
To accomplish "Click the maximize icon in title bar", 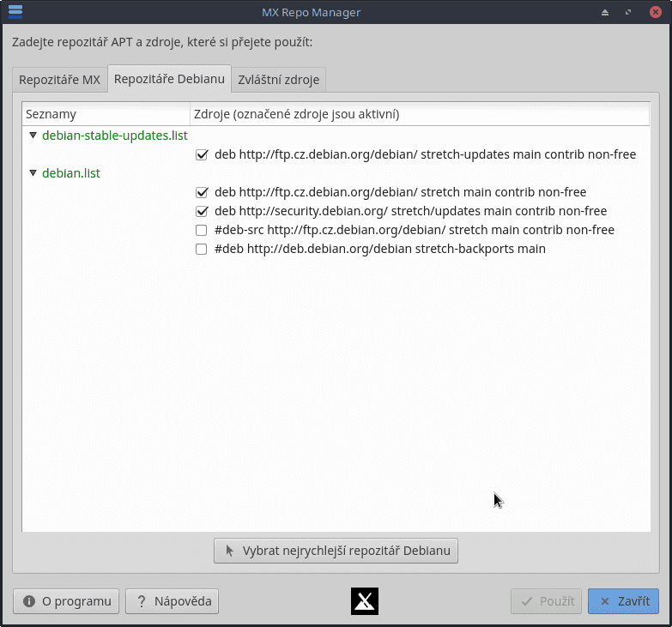I will point(628,12).
